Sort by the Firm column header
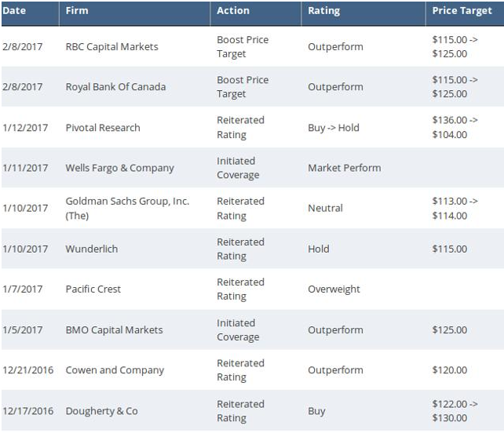This screenshot has width=504, height=433. pyautogui.click(x=77, y=11)
